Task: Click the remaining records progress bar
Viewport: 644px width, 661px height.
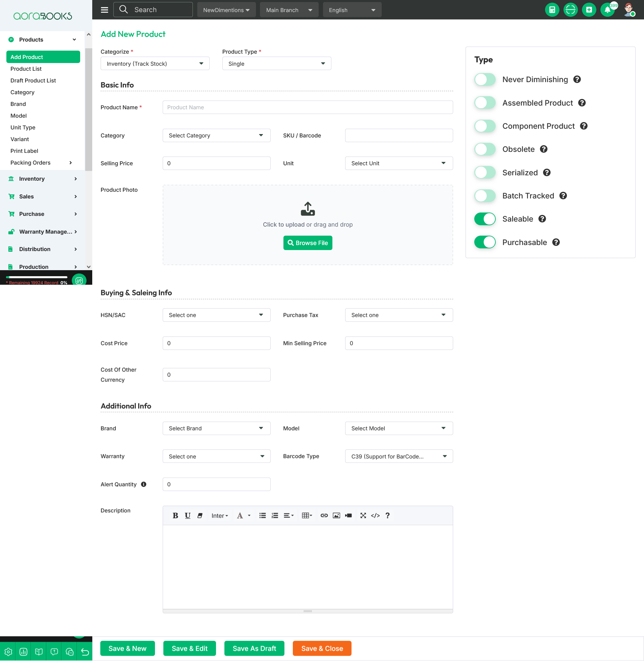Action: (x=37, y=277)
